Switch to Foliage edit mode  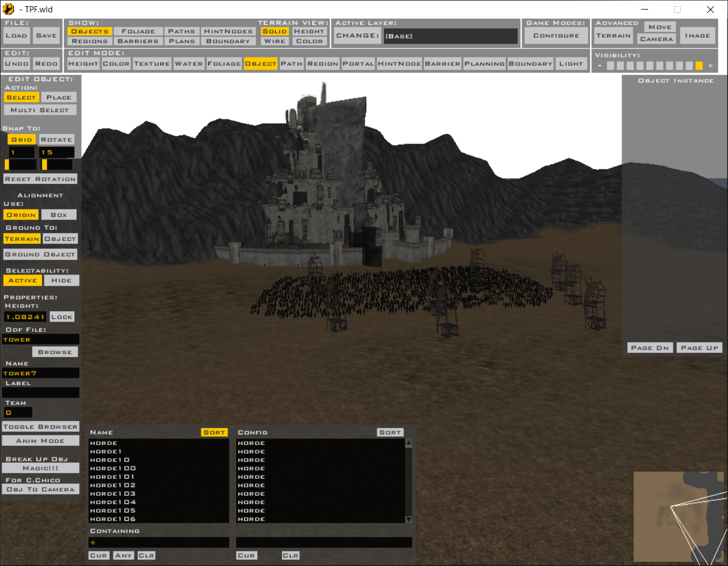coord(224,64)
